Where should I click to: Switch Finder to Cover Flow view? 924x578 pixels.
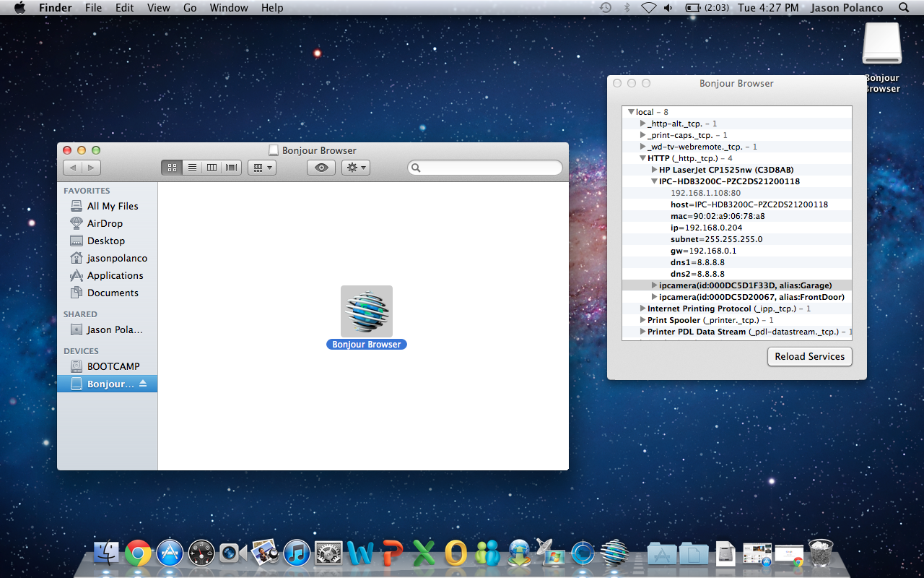pyautogui.click(x=232, y=168)
